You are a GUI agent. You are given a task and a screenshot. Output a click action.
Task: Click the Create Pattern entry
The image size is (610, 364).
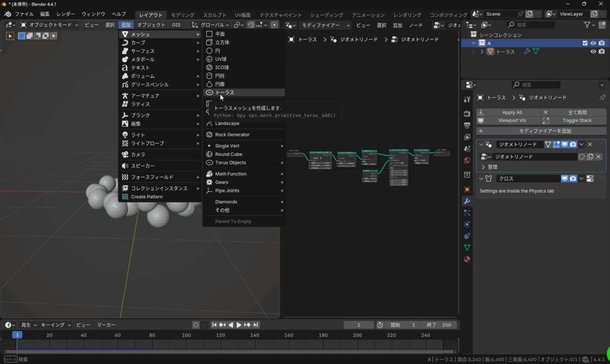click(x=160, y=197)
